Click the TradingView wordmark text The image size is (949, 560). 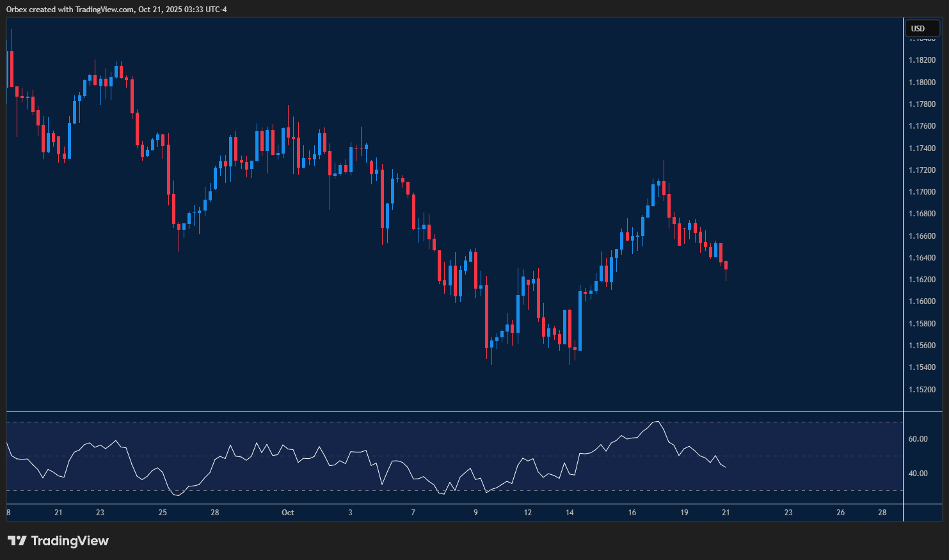[x=70, y=541]
